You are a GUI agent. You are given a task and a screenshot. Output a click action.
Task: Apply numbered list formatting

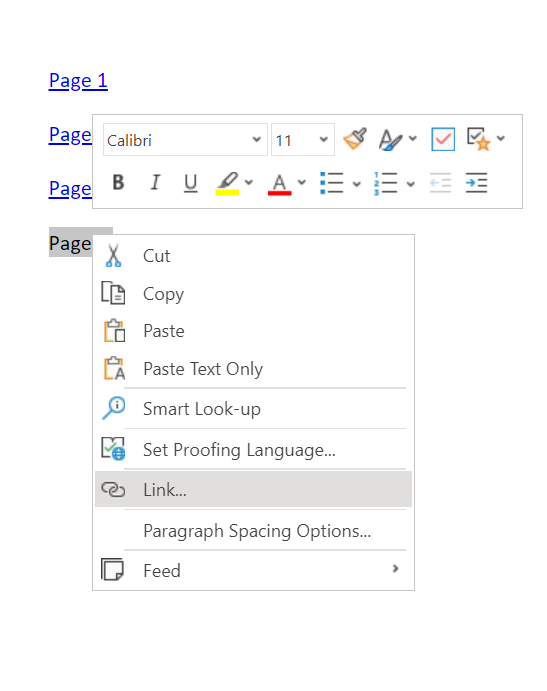386,183
